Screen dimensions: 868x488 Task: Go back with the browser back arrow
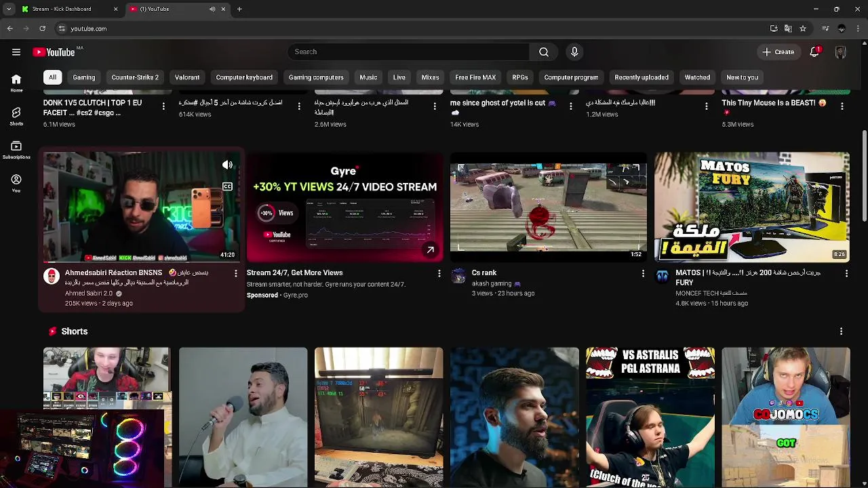point(9,28)
